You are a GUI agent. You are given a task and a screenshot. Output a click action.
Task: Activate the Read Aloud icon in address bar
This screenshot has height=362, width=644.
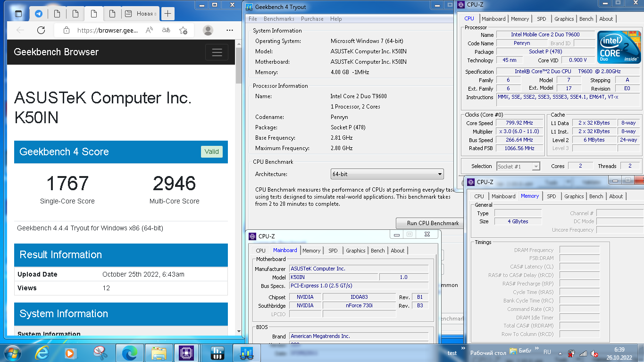pos(149,30)
